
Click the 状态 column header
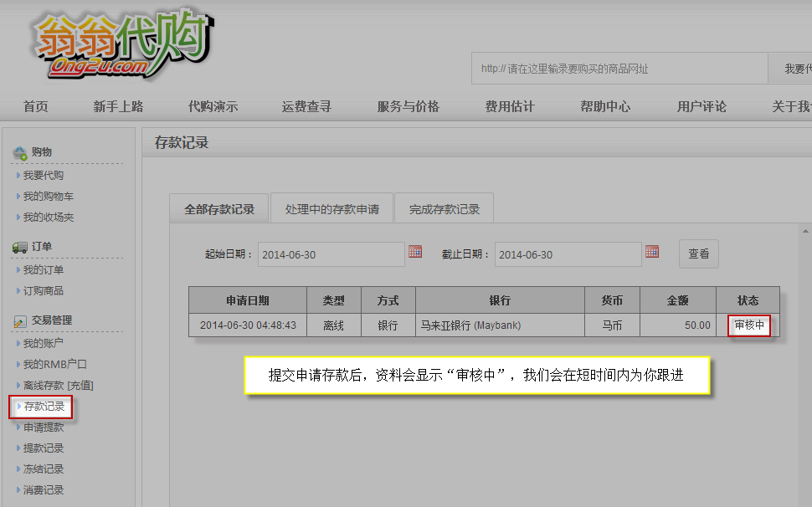[x=748, y=300]
